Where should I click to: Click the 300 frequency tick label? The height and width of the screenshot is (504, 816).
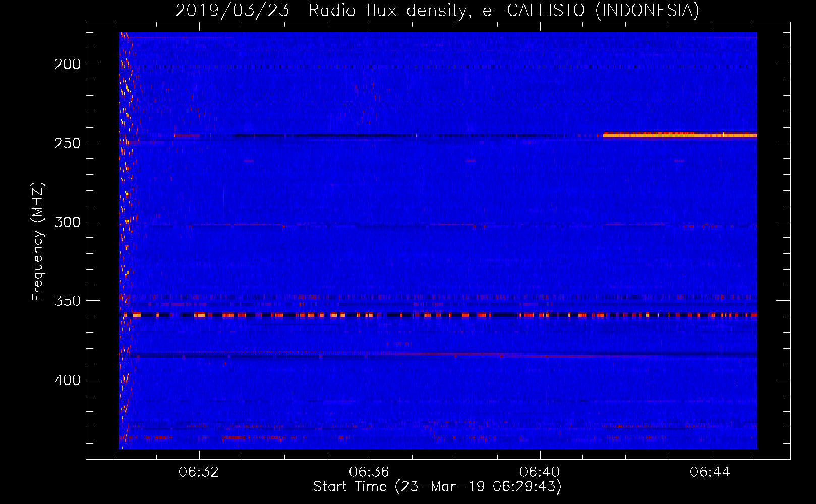tap(67, 222)
